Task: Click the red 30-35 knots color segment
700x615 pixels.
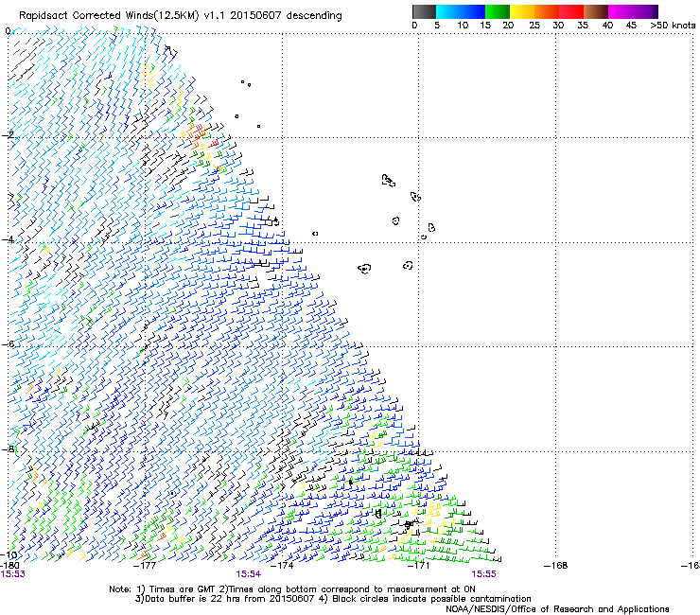Action: 571,11
